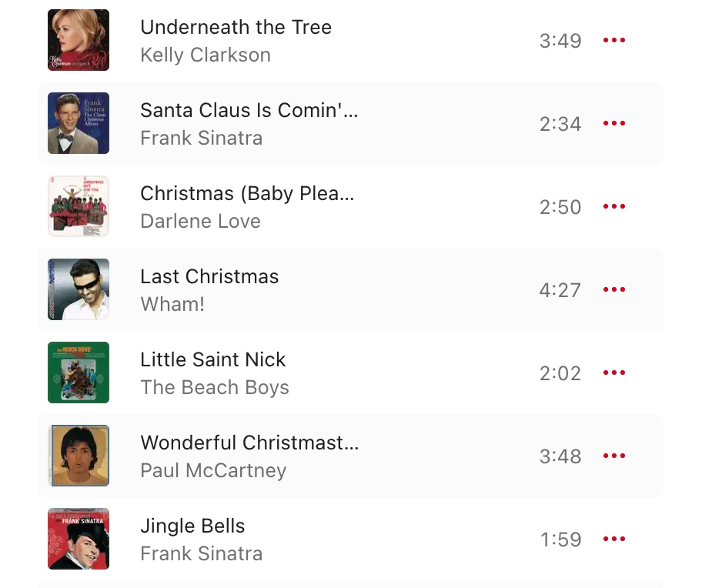Screen dimensions: 702x588
Task: Play the song Underneath the Tree
Action: [236, 28]
